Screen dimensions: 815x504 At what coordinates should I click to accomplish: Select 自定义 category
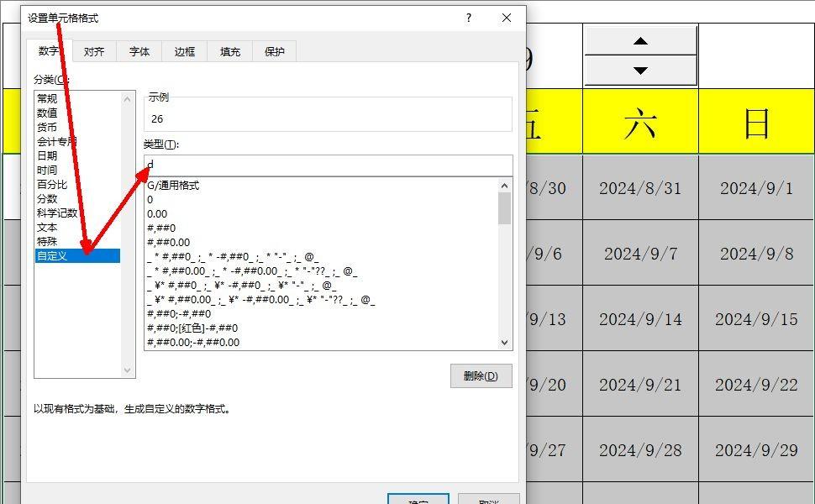[77, 255]
